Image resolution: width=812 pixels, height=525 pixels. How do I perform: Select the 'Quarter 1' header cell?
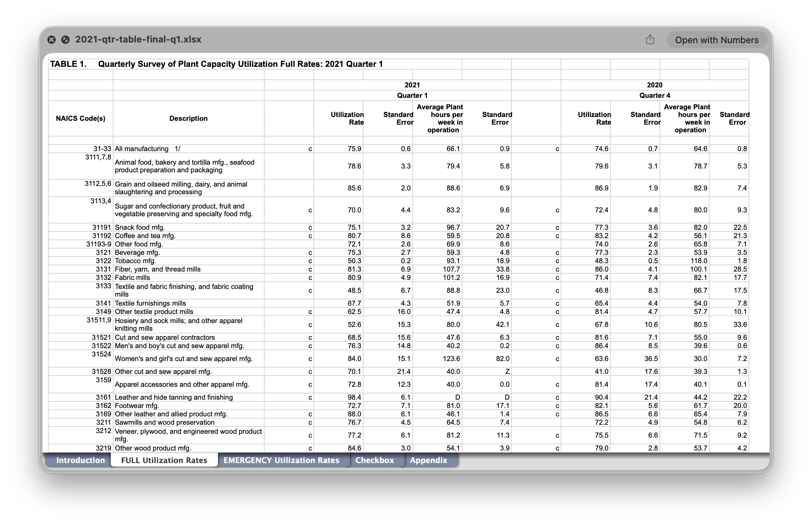tap(412, 95)
